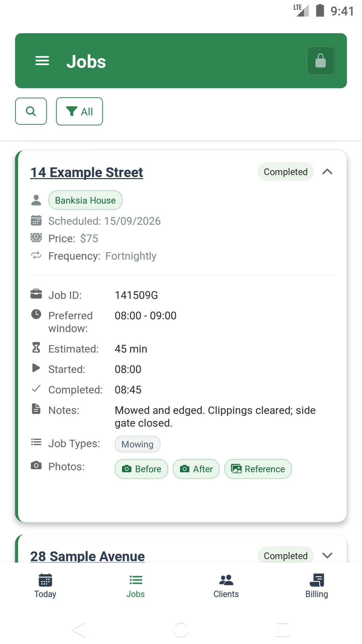Tap Completed status badge on 28 Sample Avenue
362x644 pixels.
point(286,555)
